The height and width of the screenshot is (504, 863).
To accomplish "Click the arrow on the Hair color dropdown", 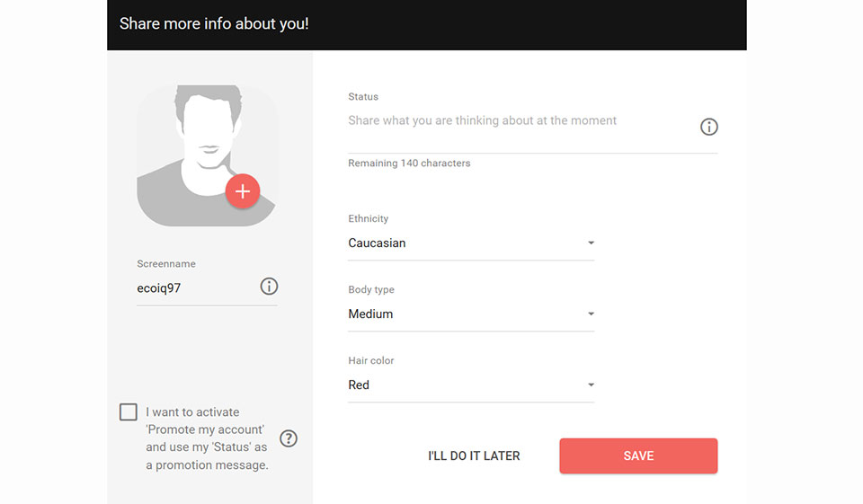I will (x=591, y=385).
